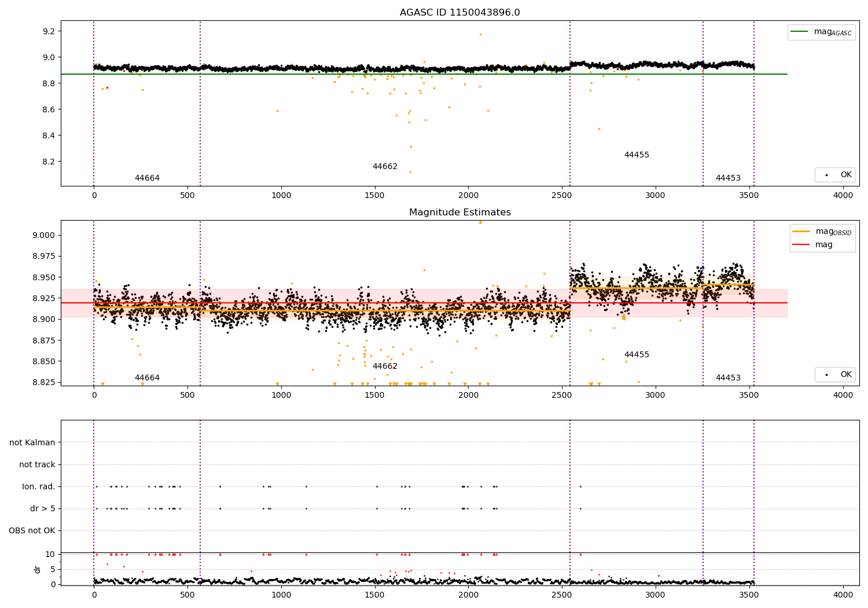This screenshot has height=608, width=868.
Task: Click y-axis tick 9.000 in middle plot
Action: tap(44, 235)
